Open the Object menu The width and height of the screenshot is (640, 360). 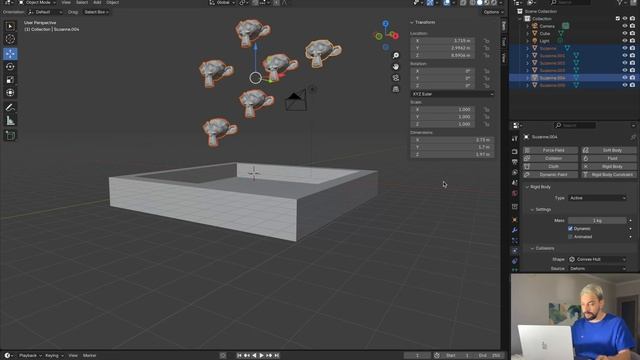click(112, 2)
